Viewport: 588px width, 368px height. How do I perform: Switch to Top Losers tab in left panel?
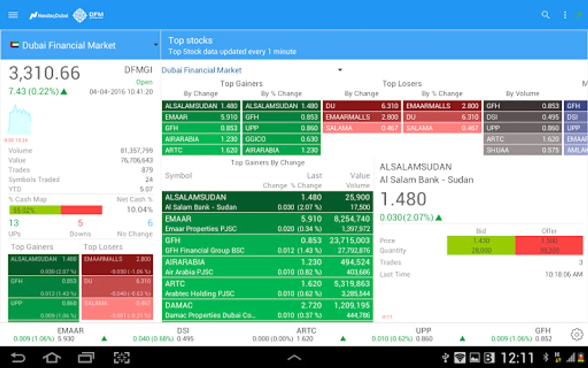103,247
